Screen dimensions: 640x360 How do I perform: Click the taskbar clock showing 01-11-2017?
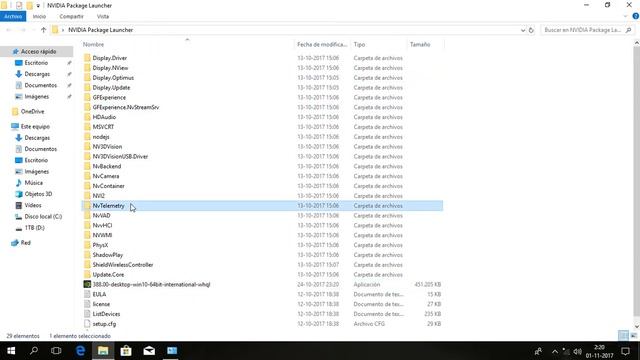[599, 351]
